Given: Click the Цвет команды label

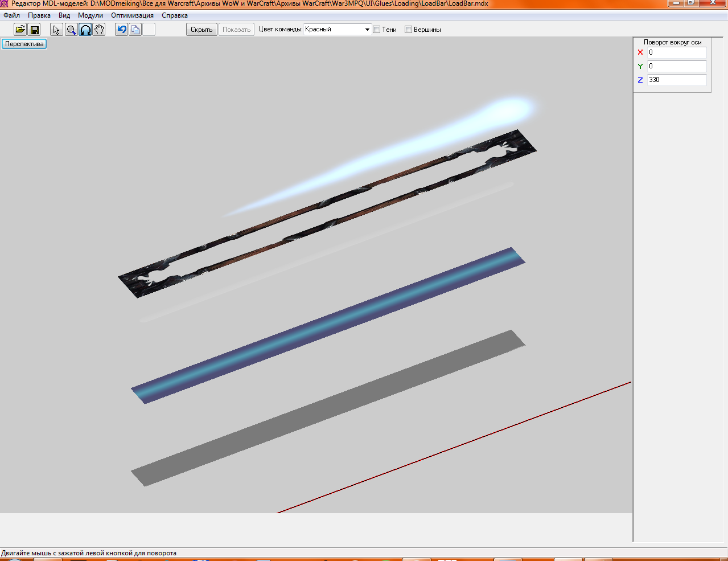Looking at the screenshot, I should point(281,30).
